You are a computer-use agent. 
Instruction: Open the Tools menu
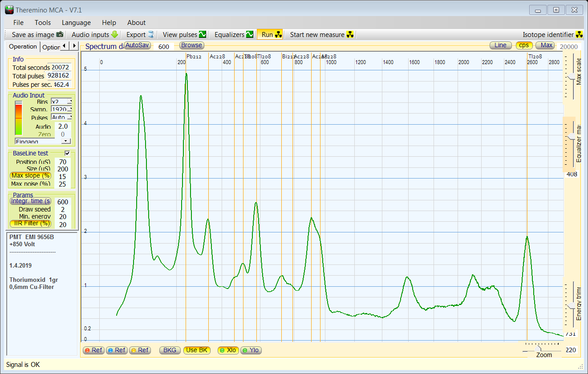[43, 23]
